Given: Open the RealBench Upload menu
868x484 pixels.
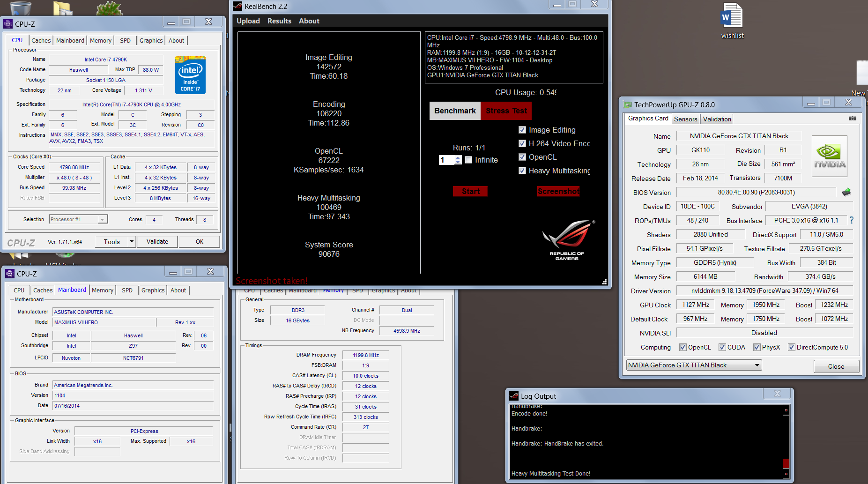Looking at the screenshot, I should point(248,21).
